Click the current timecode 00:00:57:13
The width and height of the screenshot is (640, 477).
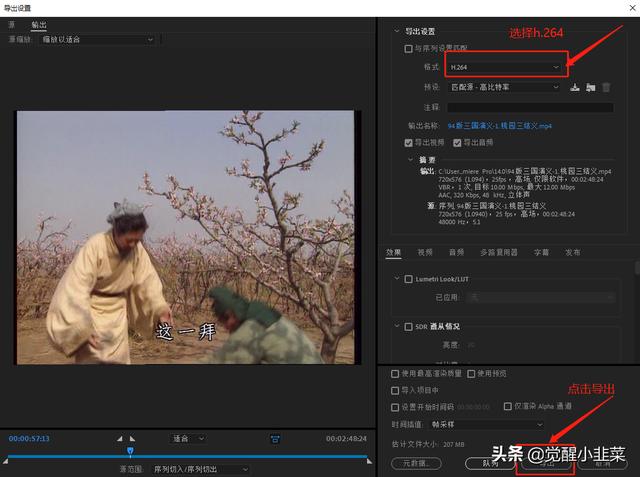pyautogui.click(x=29, y=439)
